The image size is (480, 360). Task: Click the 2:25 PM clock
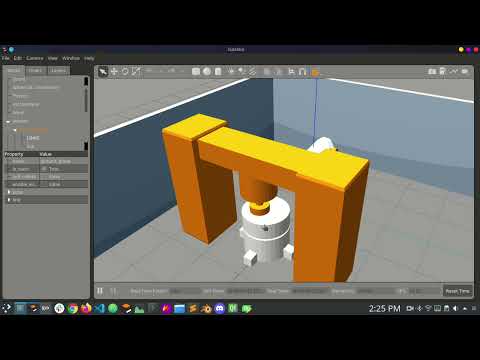tap(384, 309)
